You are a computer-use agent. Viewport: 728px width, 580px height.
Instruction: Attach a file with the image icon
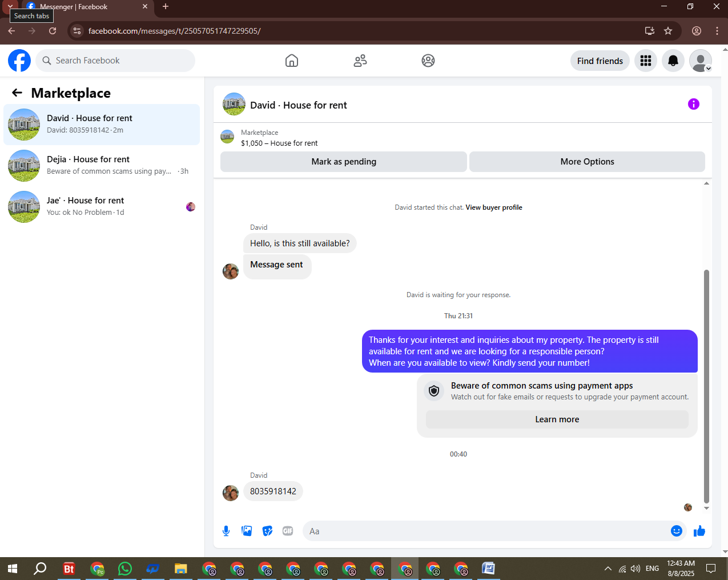coord(247,531)
